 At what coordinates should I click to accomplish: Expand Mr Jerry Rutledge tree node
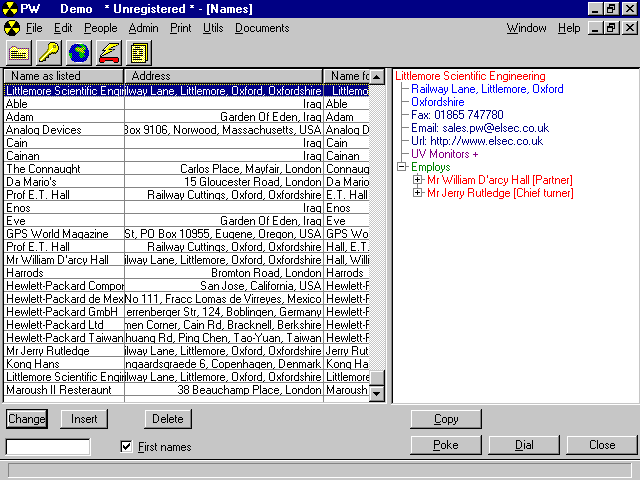pos(418,193)
